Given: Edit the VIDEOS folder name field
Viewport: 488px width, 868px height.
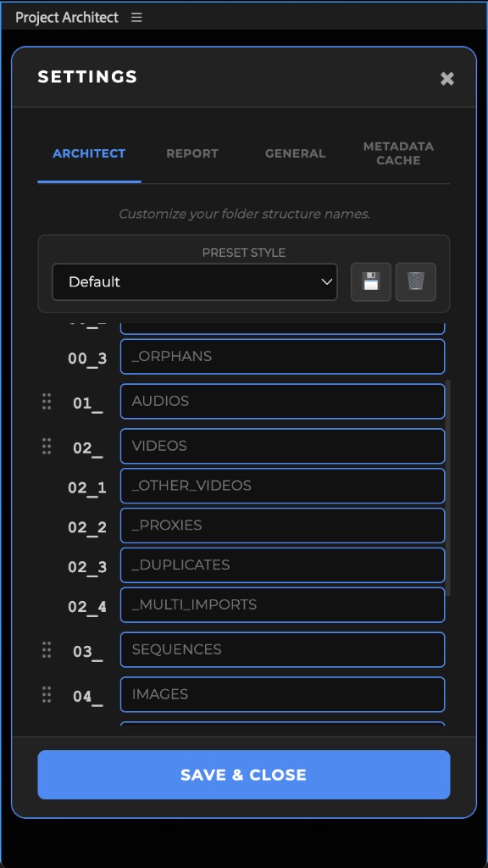Looking at the screenshot, I should tap(282, 446).
